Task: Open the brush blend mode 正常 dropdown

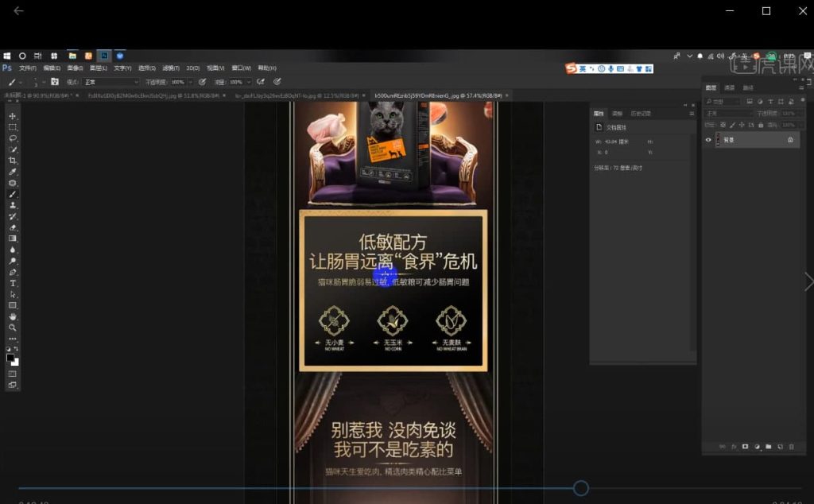Action: coord(111,82)
